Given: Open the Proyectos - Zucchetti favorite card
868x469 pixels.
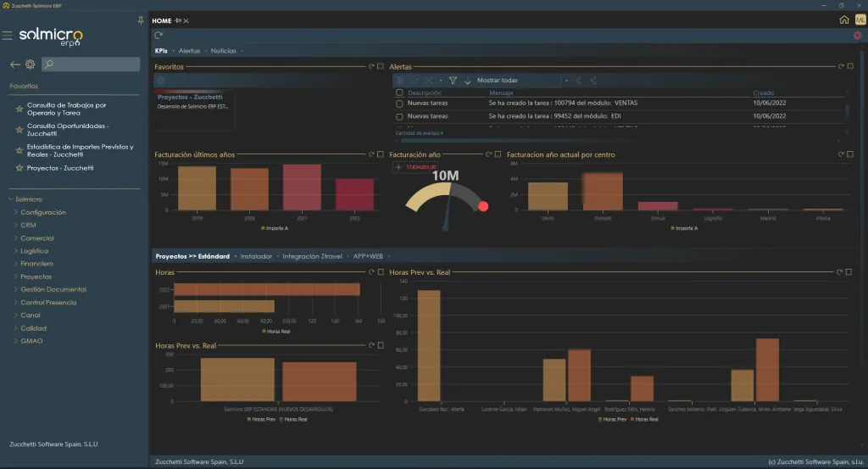Looking at the screenshot, I should pyautogui.click(x=194, y=109).
